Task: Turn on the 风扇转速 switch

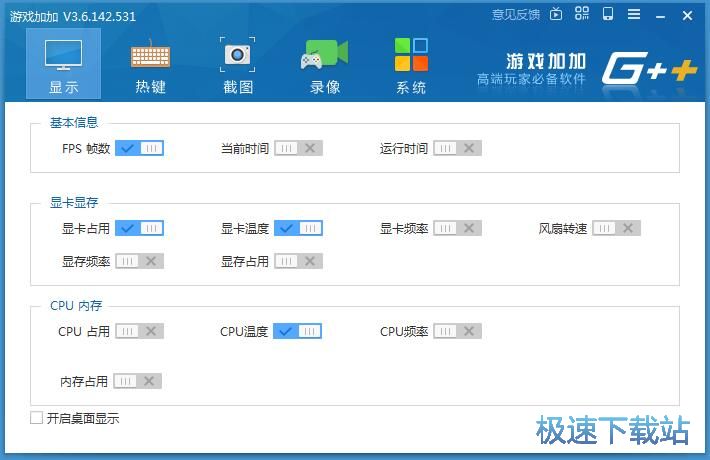Action: click(616, 228)
